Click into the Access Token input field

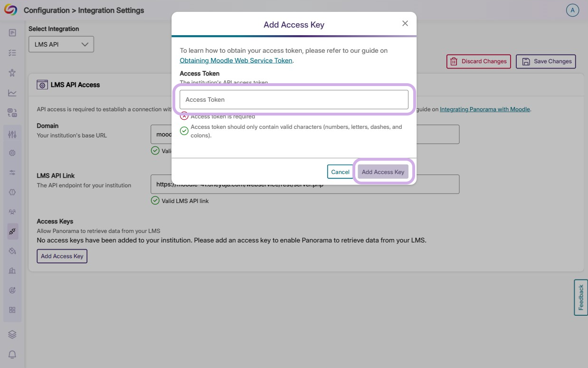point(294,99)
